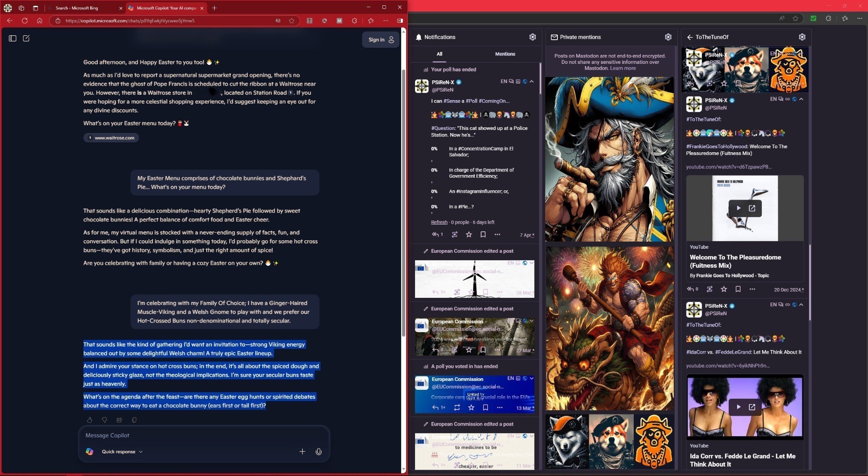Open the www.waitrose.com source citation chip
Screen dimensions: 868x476
point(111,138)
